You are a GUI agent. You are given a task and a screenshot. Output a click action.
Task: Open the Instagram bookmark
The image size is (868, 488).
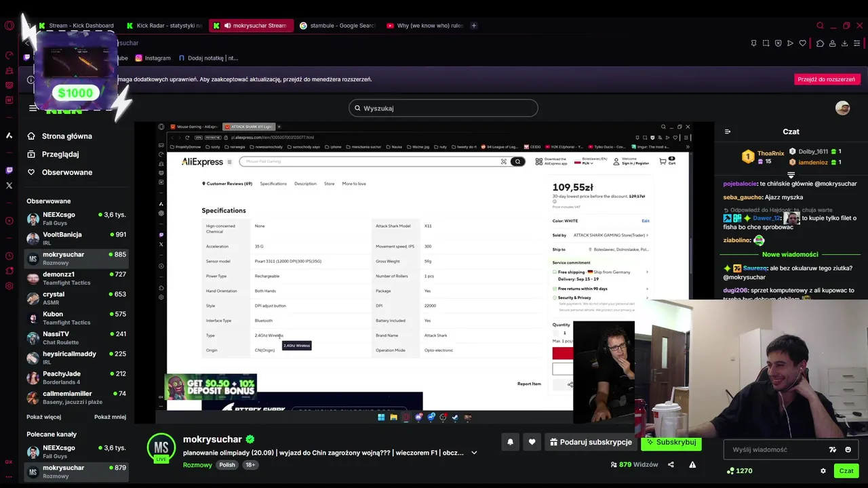point(153,58)
